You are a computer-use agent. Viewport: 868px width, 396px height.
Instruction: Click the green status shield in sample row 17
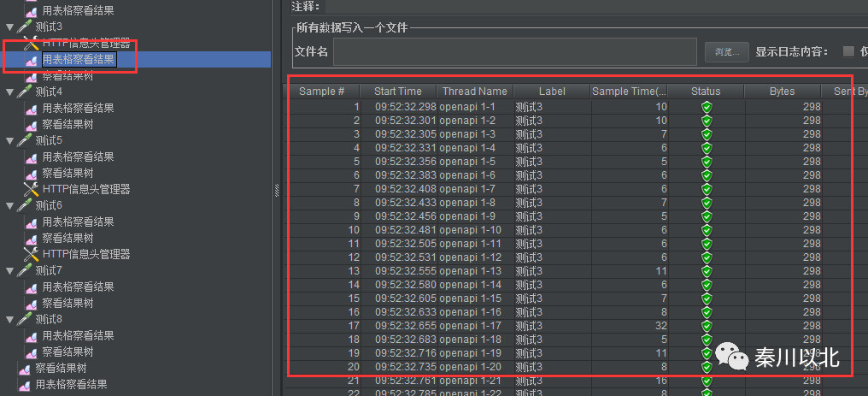click(x=707, y=326)
